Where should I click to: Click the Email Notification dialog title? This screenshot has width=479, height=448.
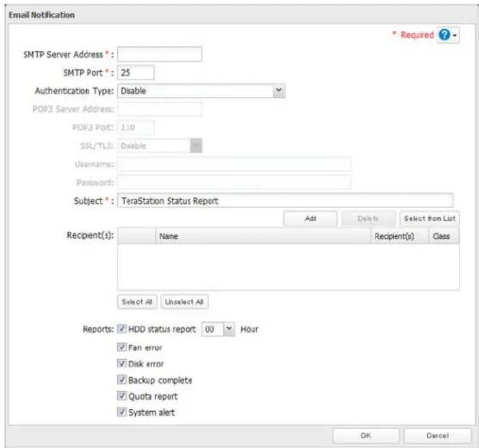(x=41, y=15)
